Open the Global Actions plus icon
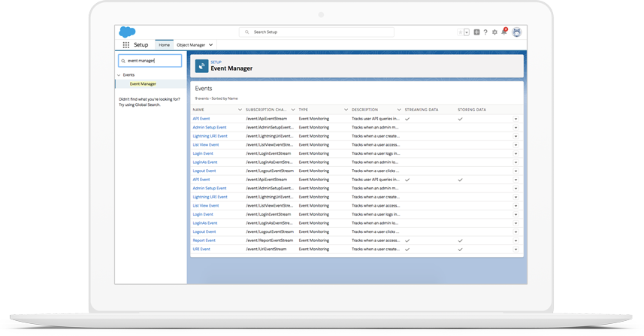 (x=476, y=32)
